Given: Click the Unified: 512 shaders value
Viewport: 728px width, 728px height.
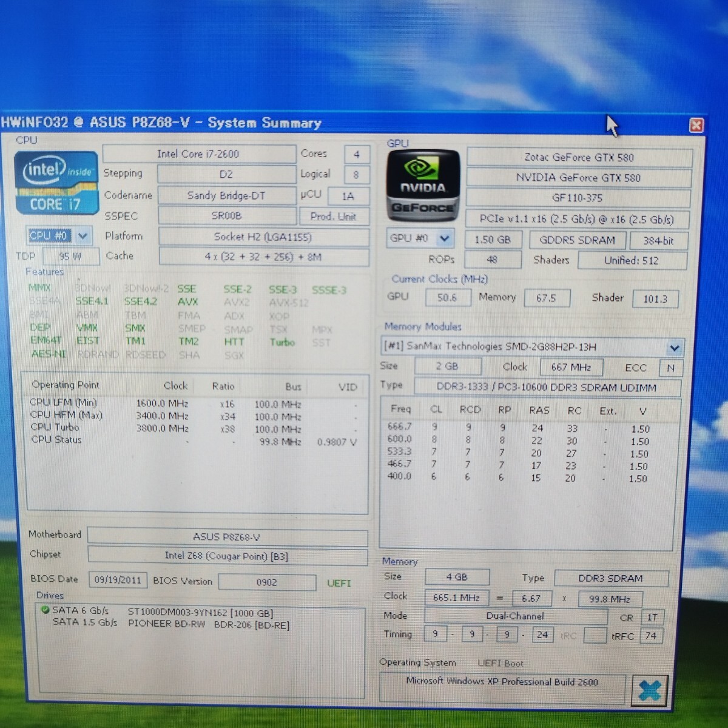Looking at the screenshot, I should click(632, 260).
